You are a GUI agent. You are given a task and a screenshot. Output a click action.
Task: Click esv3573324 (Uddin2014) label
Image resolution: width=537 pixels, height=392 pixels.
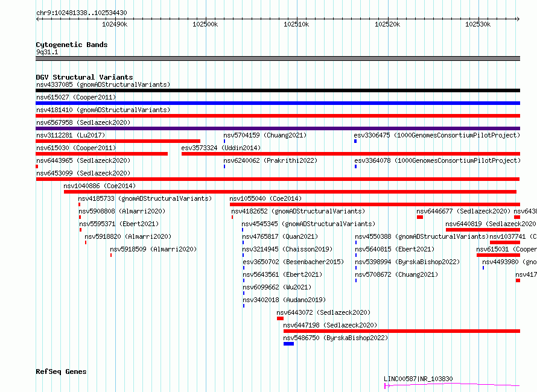pyautogui.click(x=221, y=148)
